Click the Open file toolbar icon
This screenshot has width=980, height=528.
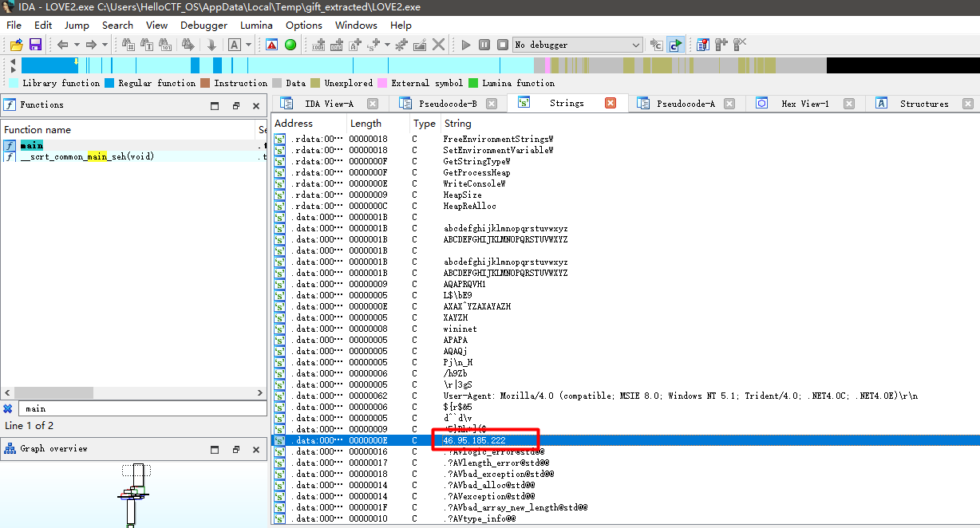[15, 45]
